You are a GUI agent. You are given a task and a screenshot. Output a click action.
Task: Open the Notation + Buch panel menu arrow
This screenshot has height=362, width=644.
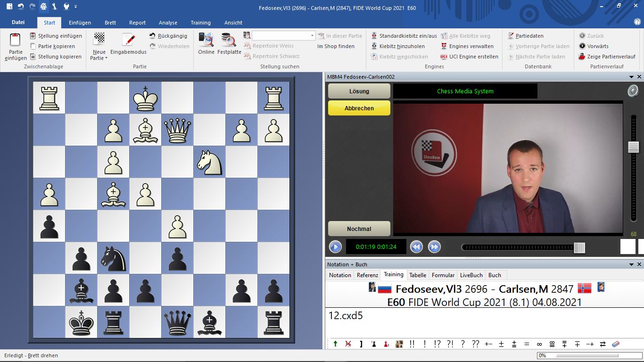click(x=632, y=265)
